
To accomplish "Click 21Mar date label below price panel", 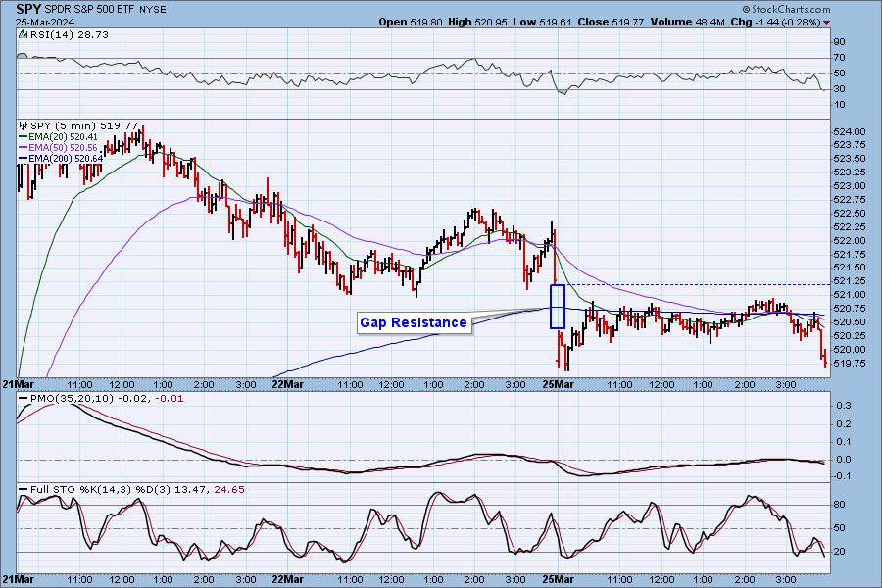I will [18, 385].
